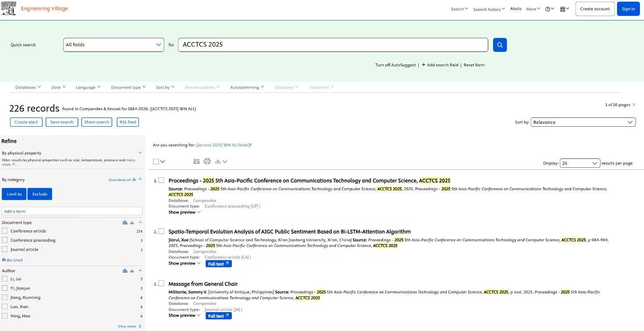
Task: Click the email results envelope icon
Action: [196, 161]
